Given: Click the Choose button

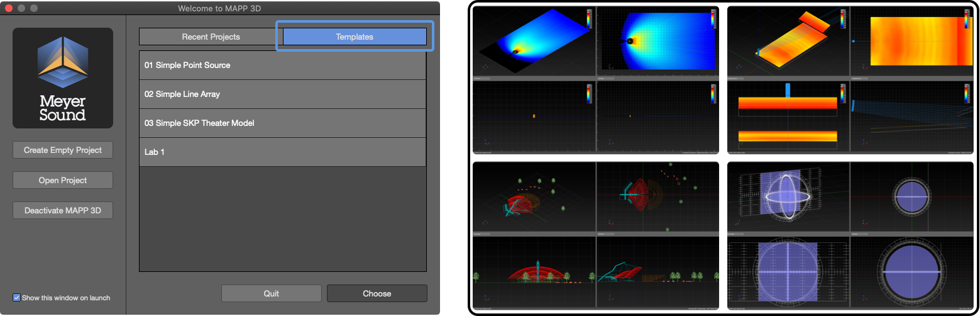Looking at the screenshot, I should [x=377, y=293].
